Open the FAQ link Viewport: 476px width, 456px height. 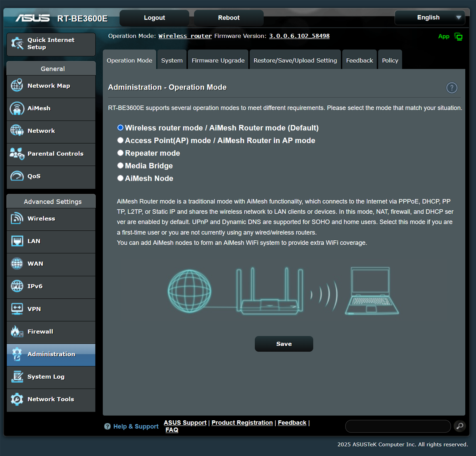point(172,430)
